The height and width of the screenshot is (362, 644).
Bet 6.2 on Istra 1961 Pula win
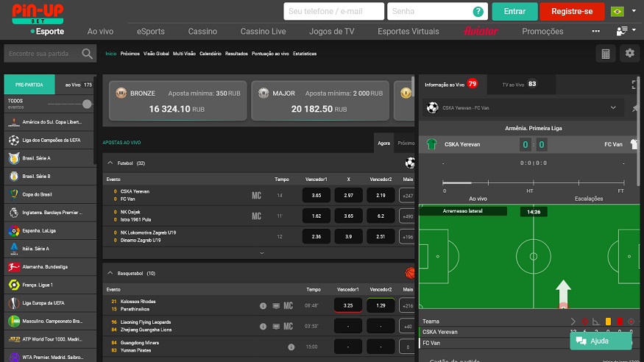(x=381, y=216)
